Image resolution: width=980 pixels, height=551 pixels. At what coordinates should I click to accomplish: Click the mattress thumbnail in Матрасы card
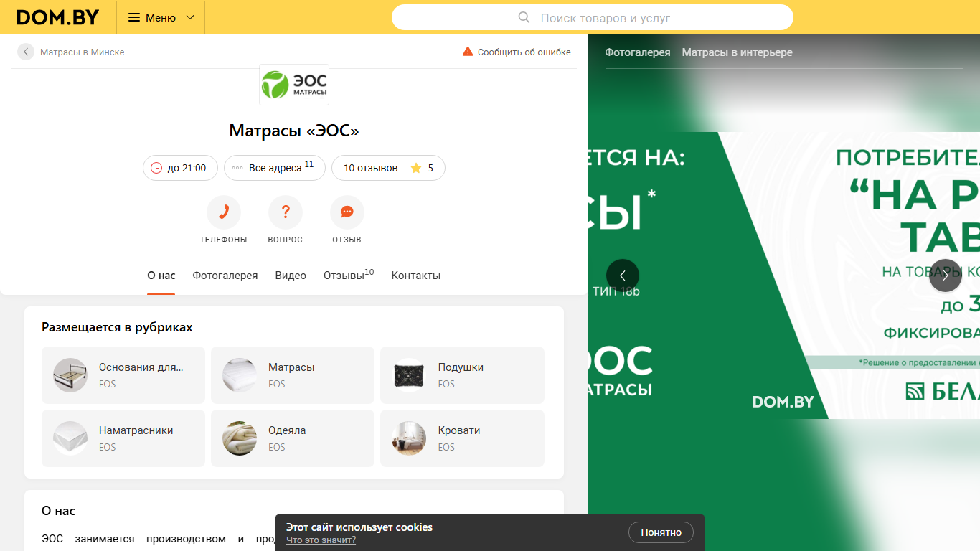[x=240, y=375]
